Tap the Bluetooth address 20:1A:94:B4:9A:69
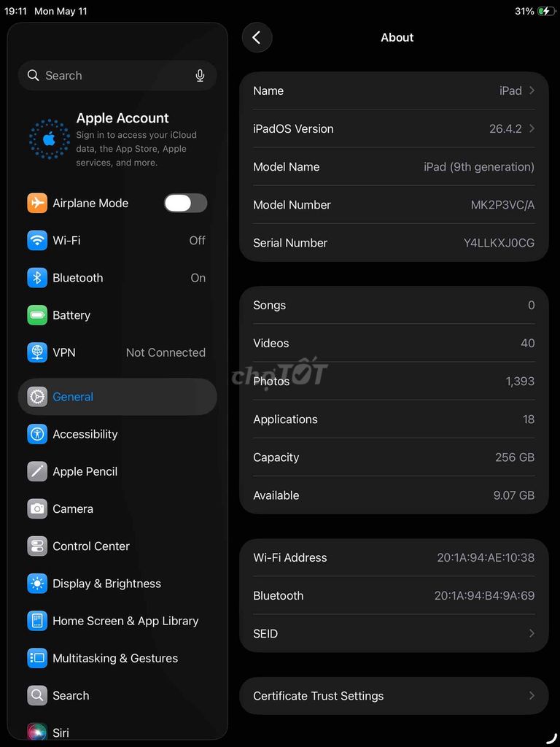Image resolution: width=560 pixels, height=747 pixels. [484, 595]
